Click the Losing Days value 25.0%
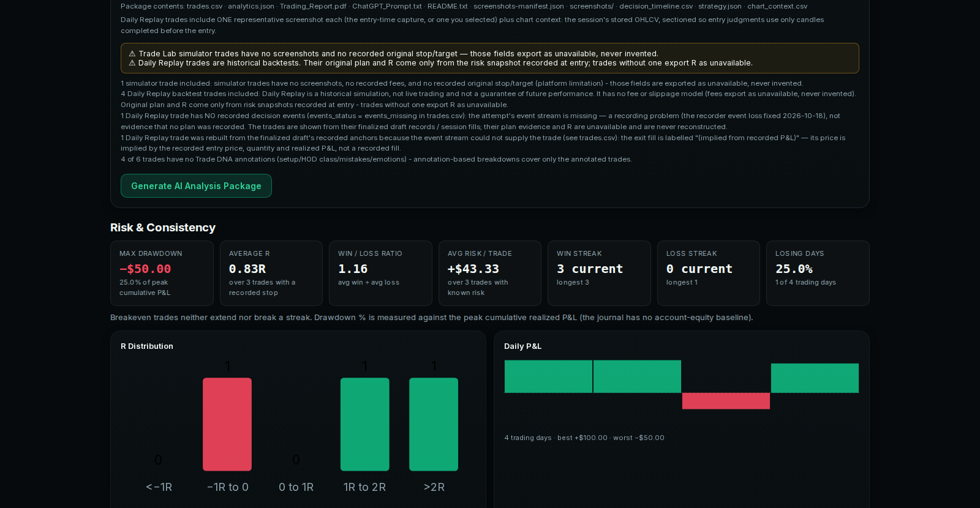 coord(794,269)
